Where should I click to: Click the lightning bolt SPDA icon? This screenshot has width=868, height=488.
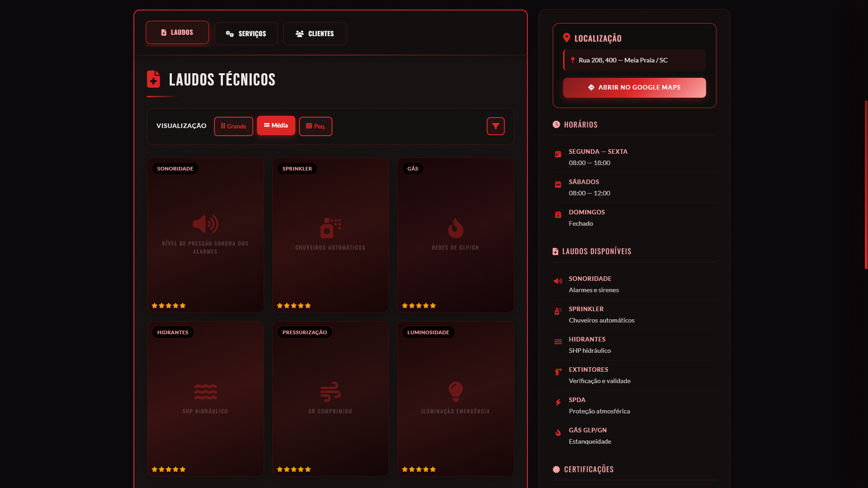(x=558, y=403)
